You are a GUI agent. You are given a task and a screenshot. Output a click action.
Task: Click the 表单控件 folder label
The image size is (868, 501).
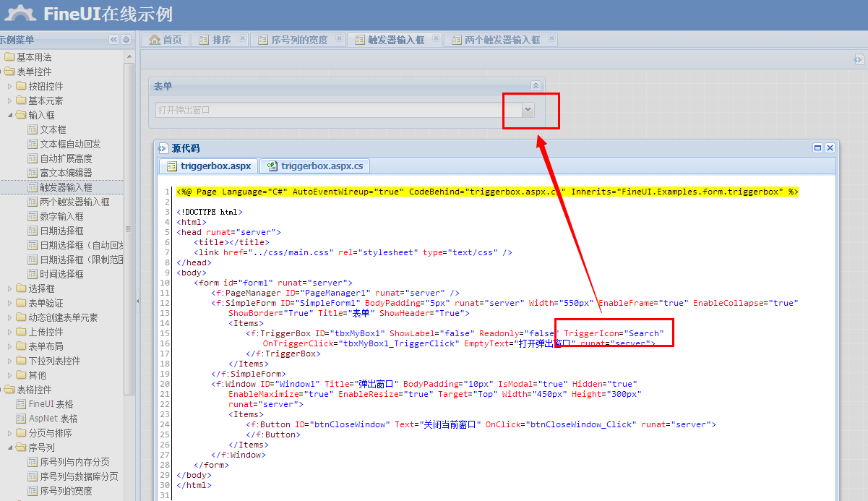click(x=34, y=72)
